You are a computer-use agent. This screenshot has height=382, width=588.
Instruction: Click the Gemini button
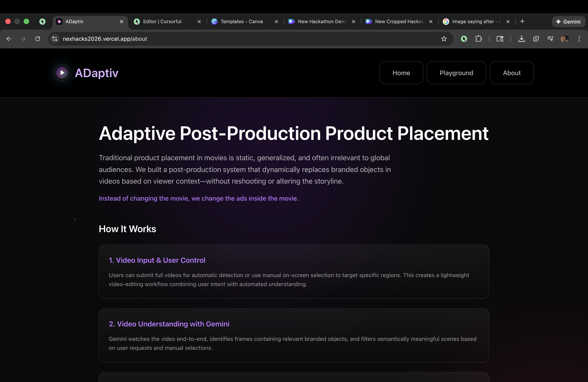click(x=568, y=21)
